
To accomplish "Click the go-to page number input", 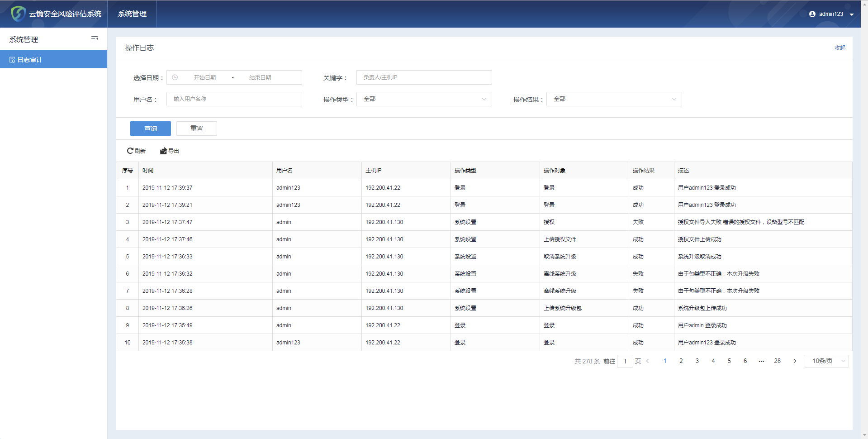I will tap(625, 361).
